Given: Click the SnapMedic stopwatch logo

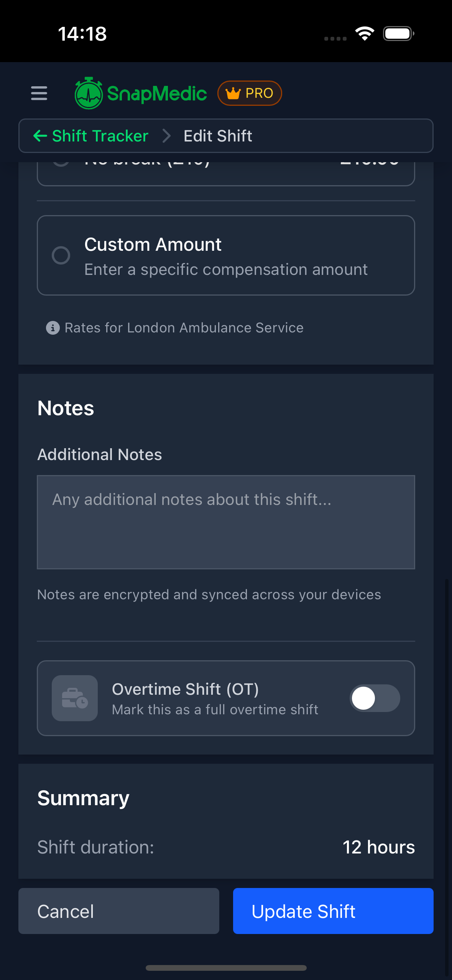Looking at the screenshot, I should coord(89,93).
